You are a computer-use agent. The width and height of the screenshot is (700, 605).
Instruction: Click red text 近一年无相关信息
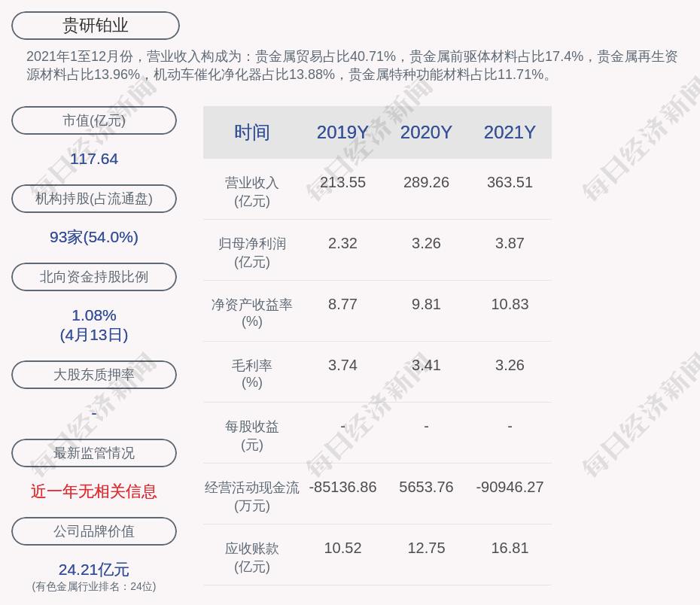tap(94, 491)
